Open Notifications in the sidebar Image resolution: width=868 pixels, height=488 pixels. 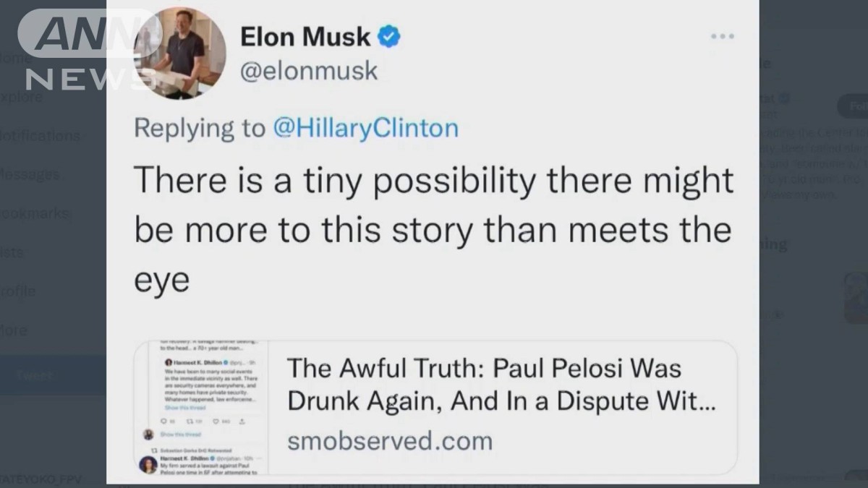pos(41,136)
